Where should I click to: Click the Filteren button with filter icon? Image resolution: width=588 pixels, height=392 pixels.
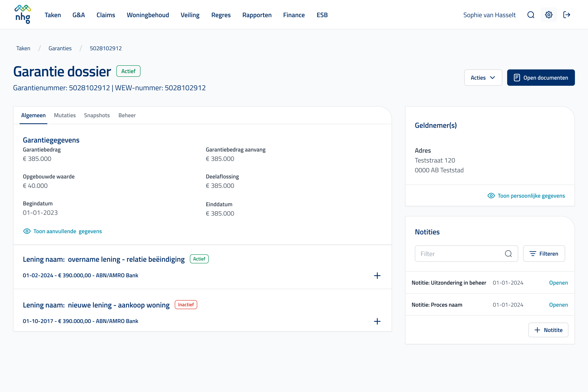tap(544, 254)
